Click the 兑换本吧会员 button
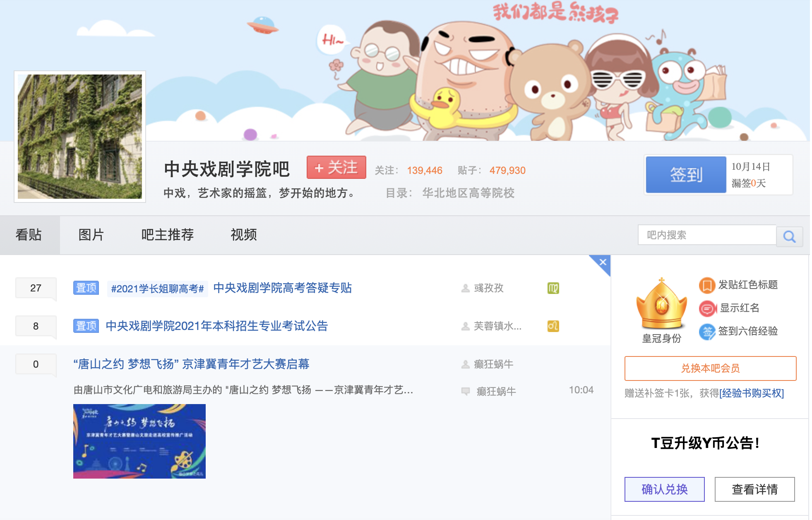The width and height of the screenshot is (812, 520). [x=710, y=368]
